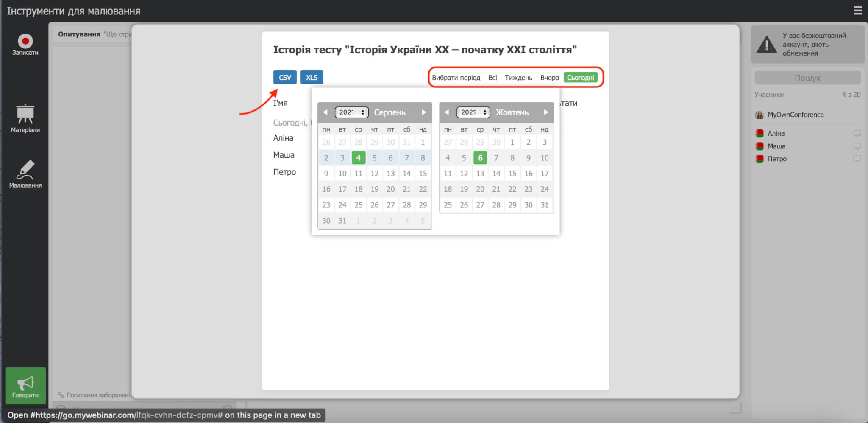
Task: Export results with CSV button
Action: [x=285, y=77]
